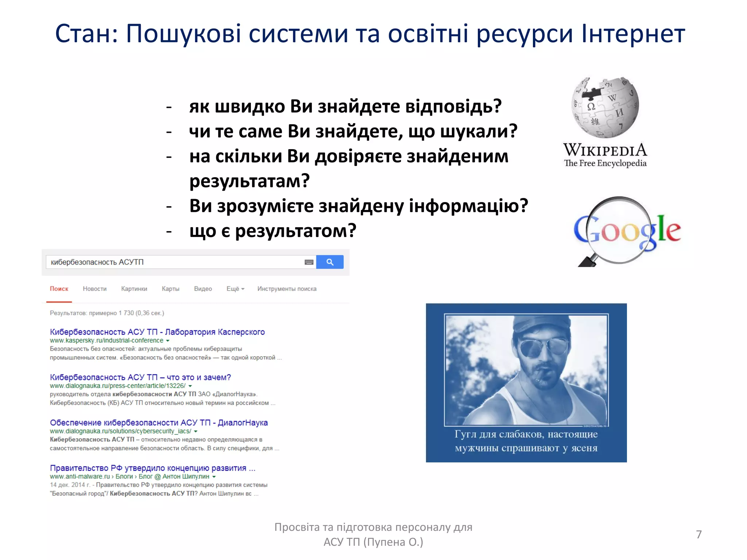Click the Google magnifying glass logo
Viewport: 747px width, 560px height.
tap(627, 231)
